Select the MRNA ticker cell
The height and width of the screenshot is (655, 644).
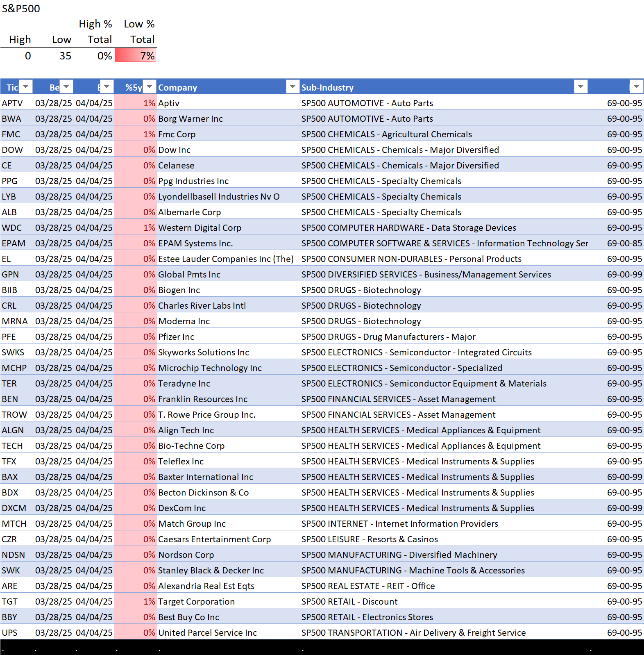(x=17, y=321)
